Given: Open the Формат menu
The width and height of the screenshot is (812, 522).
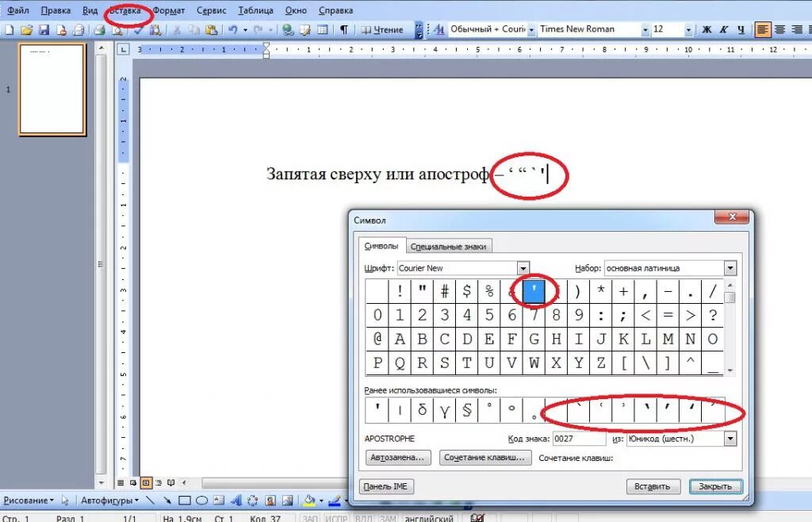Looking at the screenshot, I should tap(169, 10).
